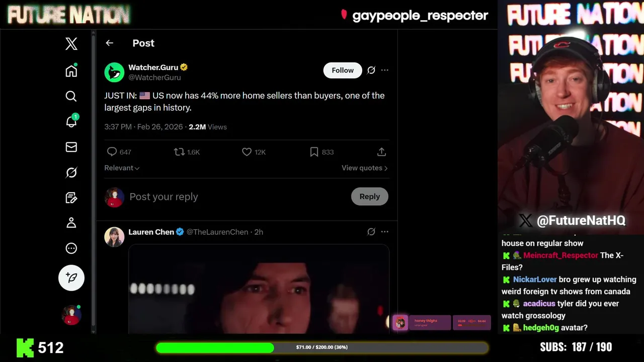Expand the Relevant replies sort dropdown
This screenshot has width=644, height=362.
pyautogui.click(x=122, y=168)
